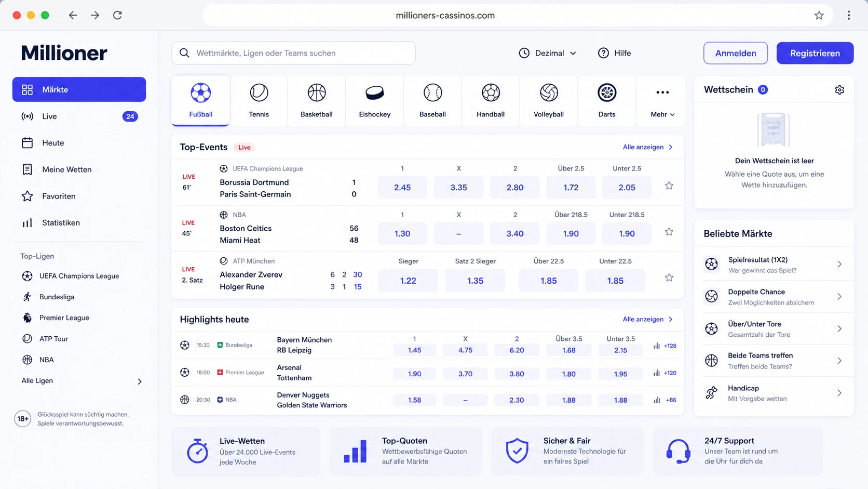Image resolution: width=868 pixels, height=489 pixels.
Task: Toggle favorite star for Boston Celtics game
Action: coord(669,232)
